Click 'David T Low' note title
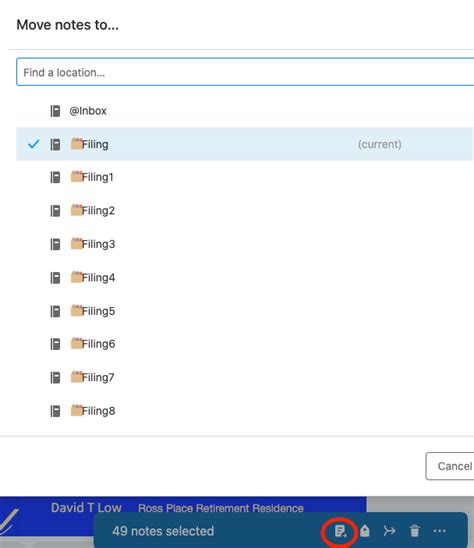Screen dimensions: 474x548 coord(86,507)
